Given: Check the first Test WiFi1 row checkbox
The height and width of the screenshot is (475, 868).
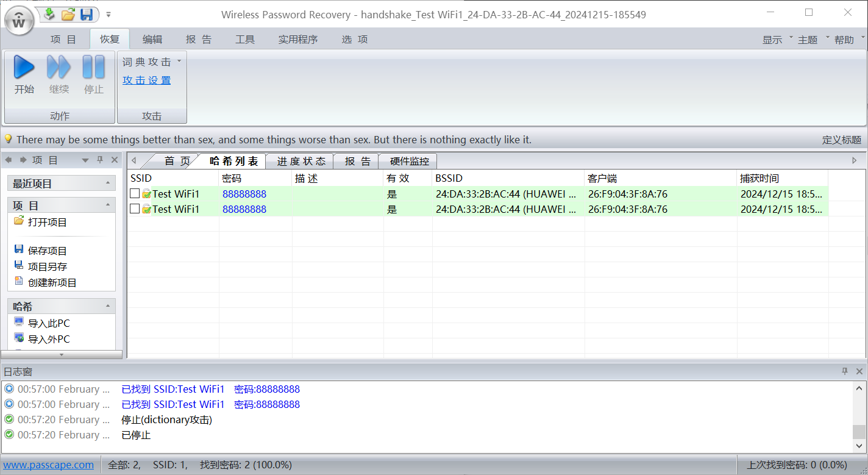Looking at the screenshot, I should pyautogui.click(x=133, y=193).
